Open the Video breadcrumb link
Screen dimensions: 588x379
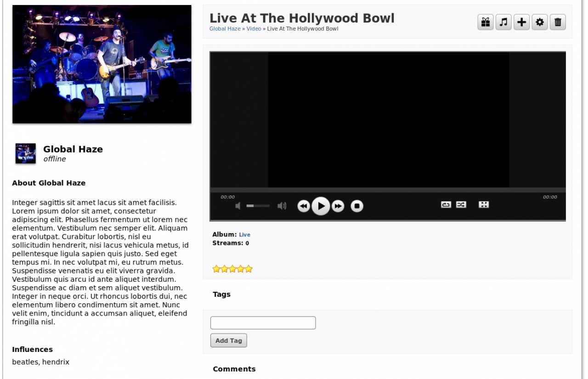click(254, 29)
